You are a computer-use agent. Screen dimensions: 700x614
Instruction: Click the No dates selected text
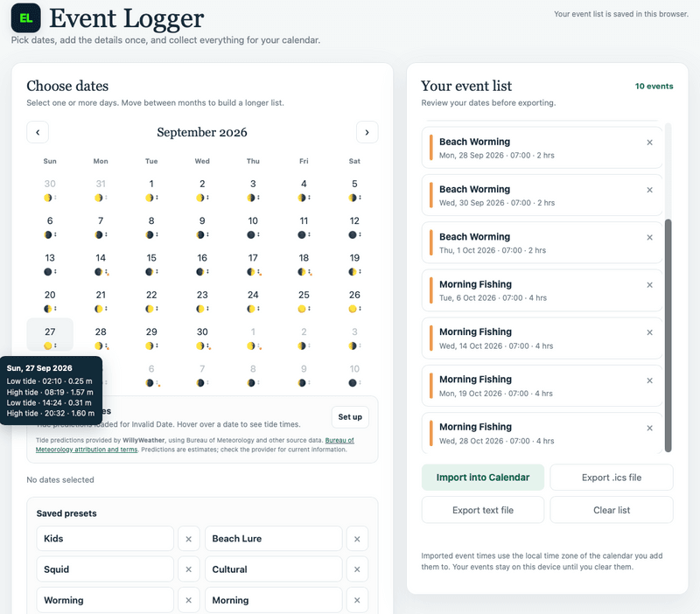click(60, 479)
